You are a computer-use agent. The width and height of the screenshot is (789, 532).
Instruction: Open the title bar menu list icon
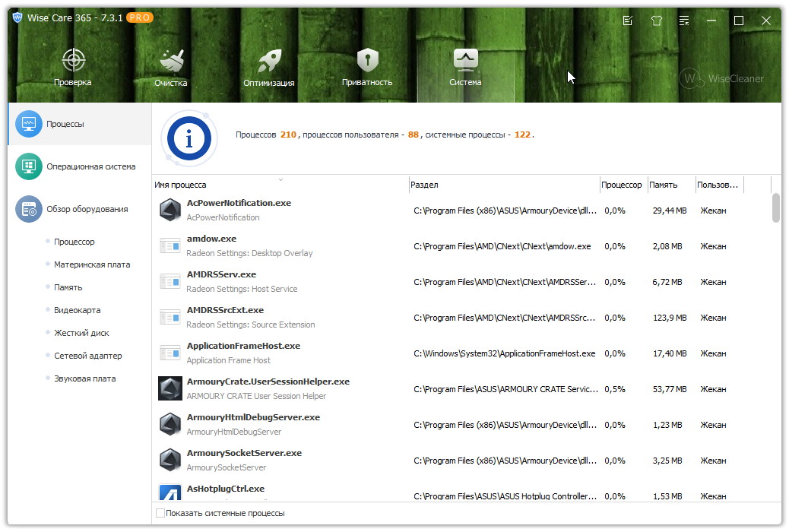pyautogui.click(x=685, y=21)
